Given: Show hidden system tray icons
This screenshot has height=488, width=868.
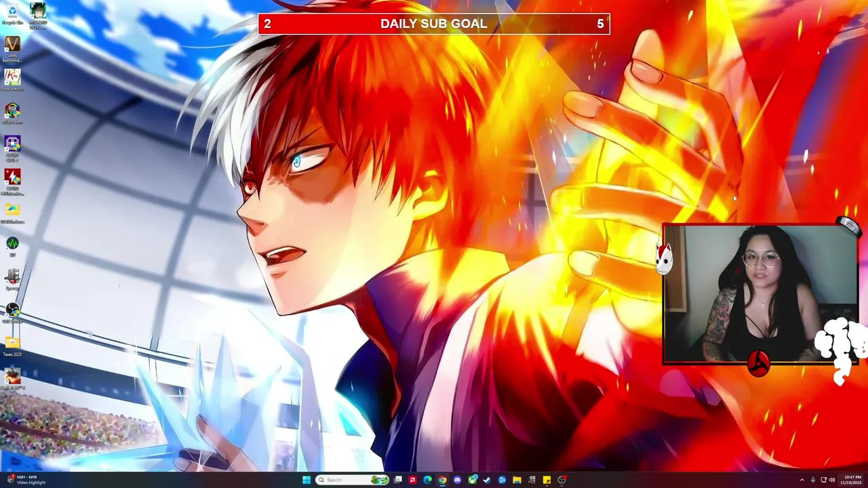Looking at the screenshot, I should click(x=802, y=480).
